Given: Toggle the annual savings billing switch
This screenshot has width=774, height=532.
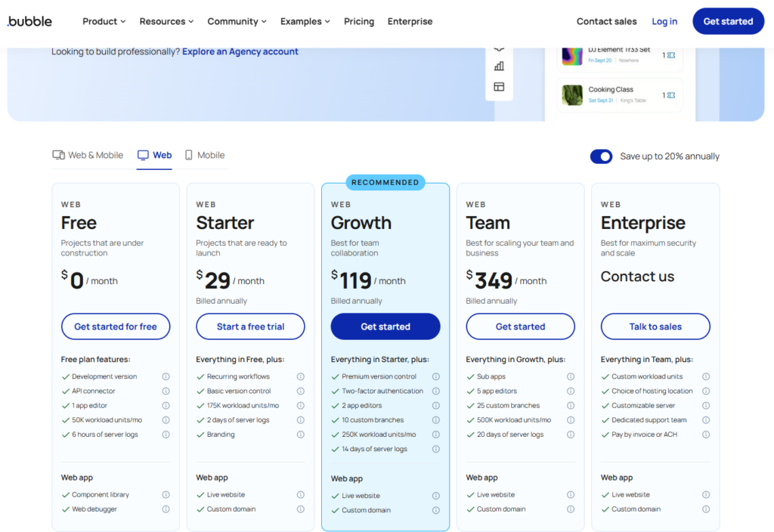Looking at the screenshot, I should point(602,156).
